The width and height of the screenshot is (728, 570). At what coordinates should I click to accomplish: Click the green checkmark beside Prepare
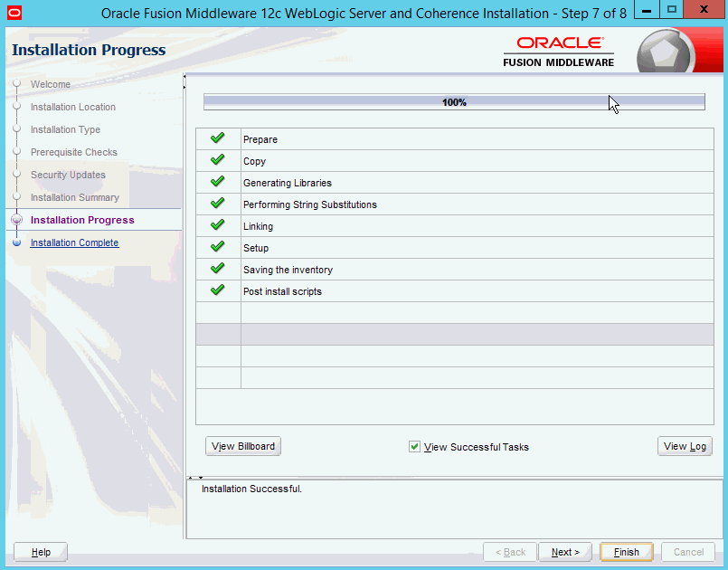[x=217, y=139]
